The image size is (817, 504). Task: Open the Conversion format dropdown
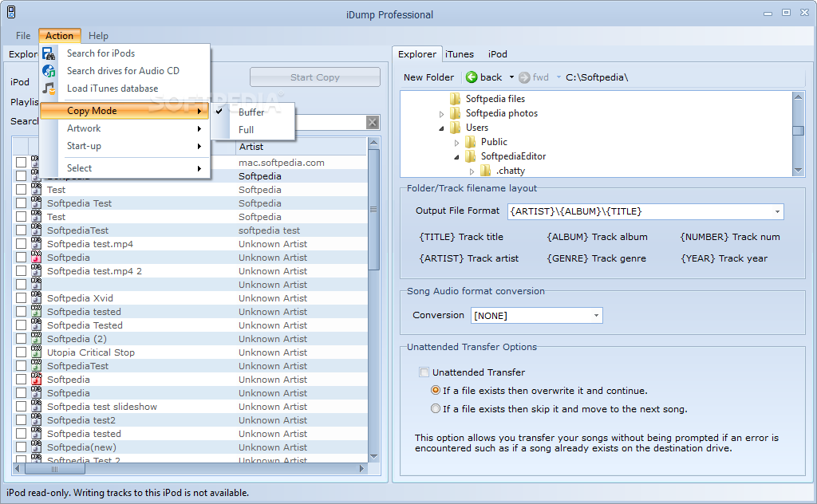tap(596, 316)
